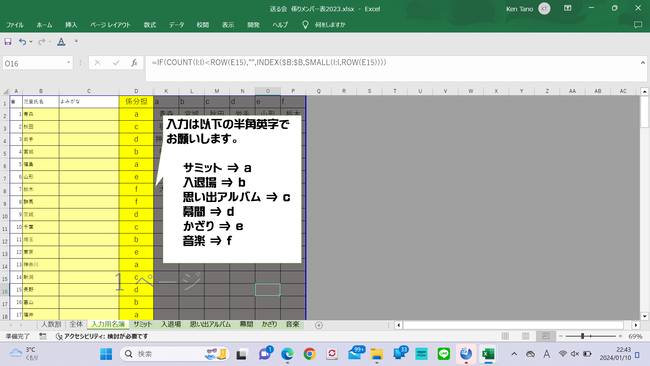Cancel formula entry with the X icon

tap(97, 63)
